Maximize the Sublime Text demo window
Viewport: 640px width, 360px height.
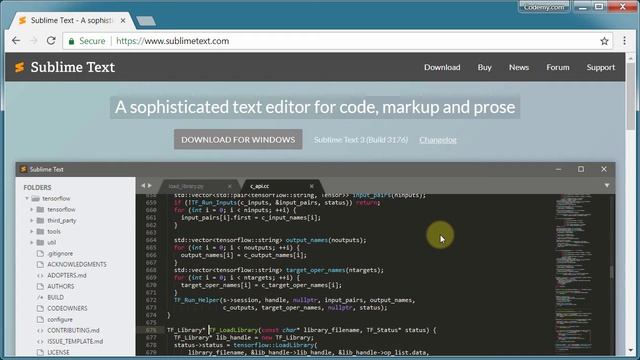(x=581, y=169)
